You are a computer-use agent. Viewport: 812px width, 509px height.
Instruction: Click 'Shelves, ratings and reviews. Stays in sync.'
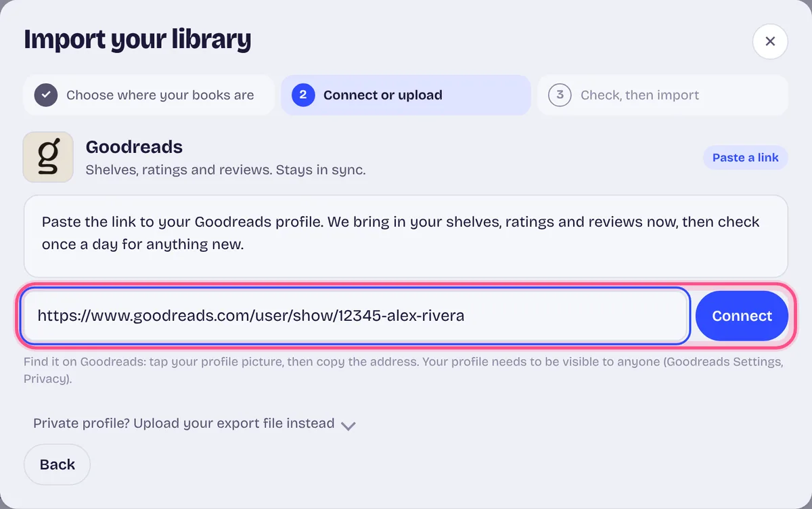point(225,170)
